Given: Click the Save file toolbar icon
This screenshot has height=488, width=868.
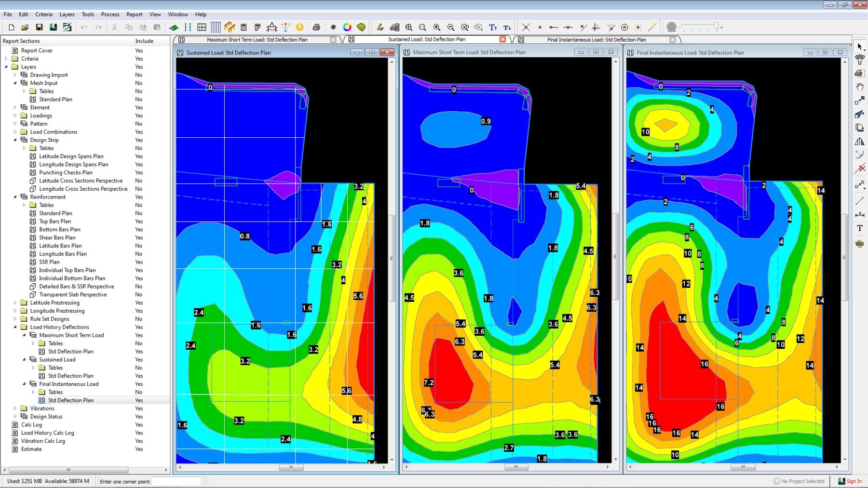Looking at the screenshot, I should tap(39, 27).
